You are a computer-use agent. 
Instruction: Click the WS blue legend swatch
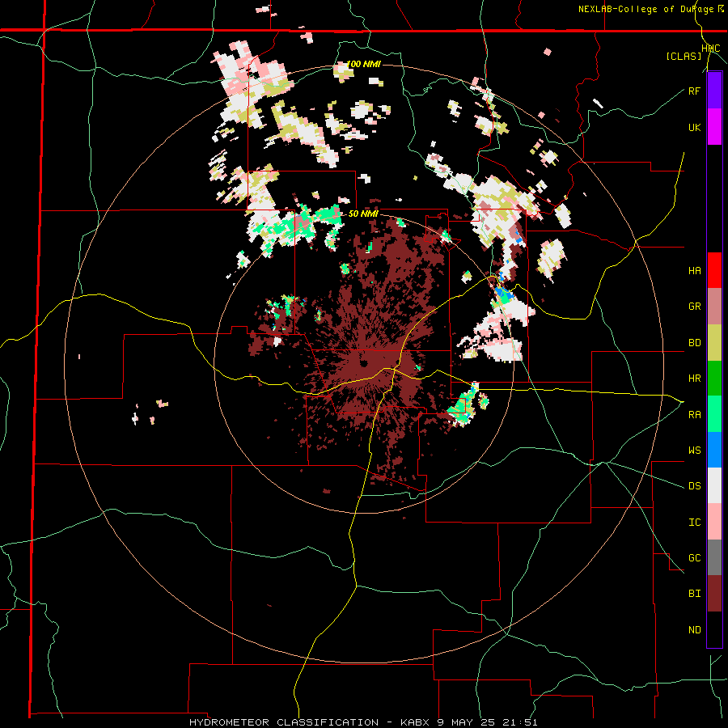[x=714, y=450]
